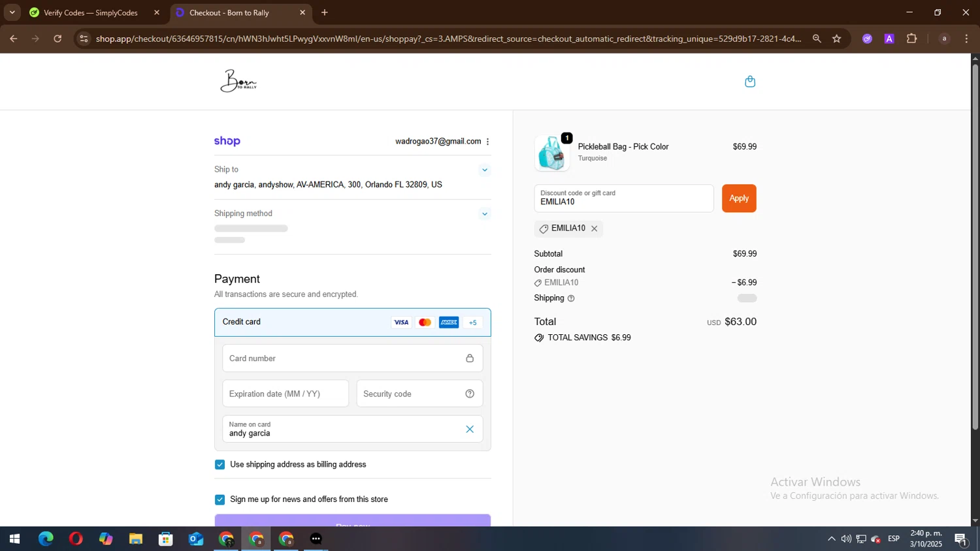Click the TOTAL SAVINGS $6.99 text
980x551 pixels.
click(589, 338)
